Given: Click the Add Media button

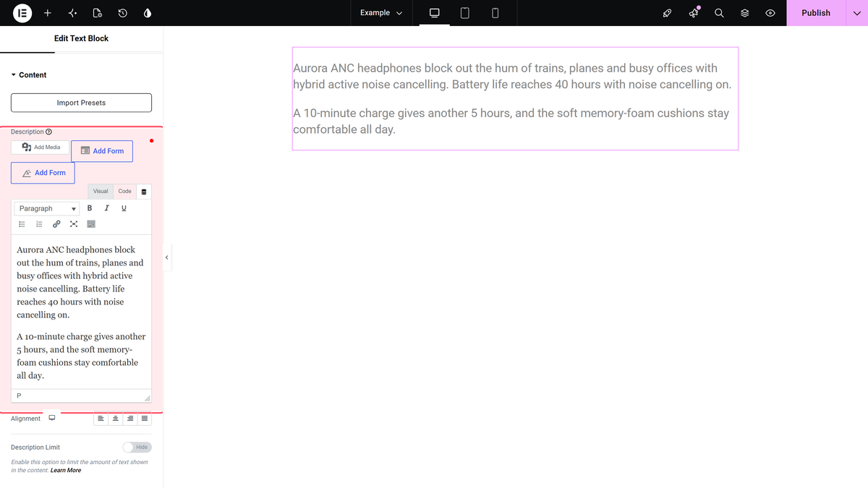Looking at the screenshot, I should pyautogui.click(x=41, y=147).
